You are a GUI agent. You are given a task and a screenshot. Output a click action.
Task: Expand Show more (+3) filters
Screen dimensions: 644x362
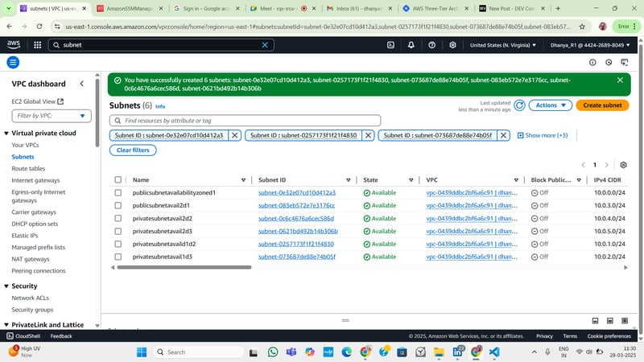(542, 135)
